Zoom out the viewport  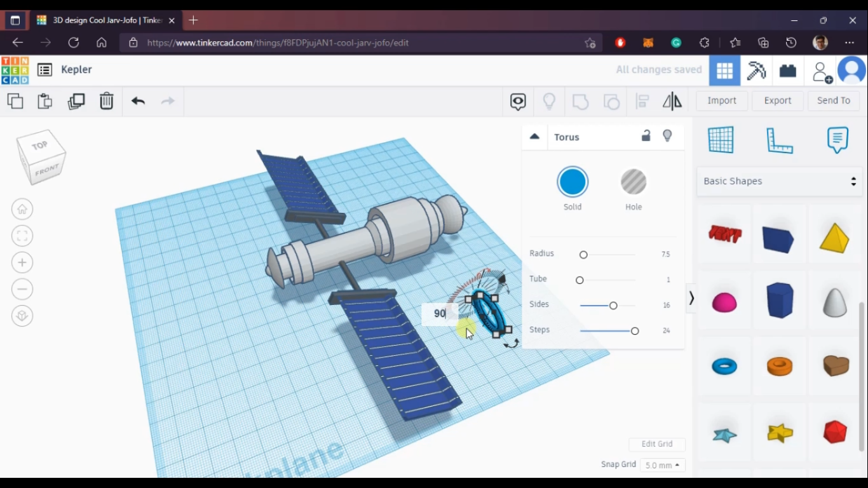pyautogui.click(x=22, y=289)
